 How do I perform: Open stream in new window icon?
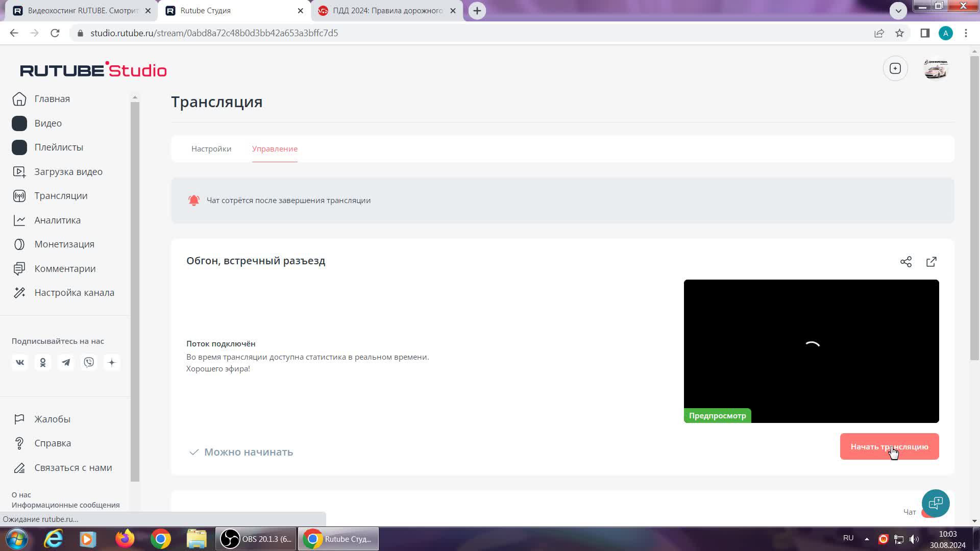click(932, 262)
